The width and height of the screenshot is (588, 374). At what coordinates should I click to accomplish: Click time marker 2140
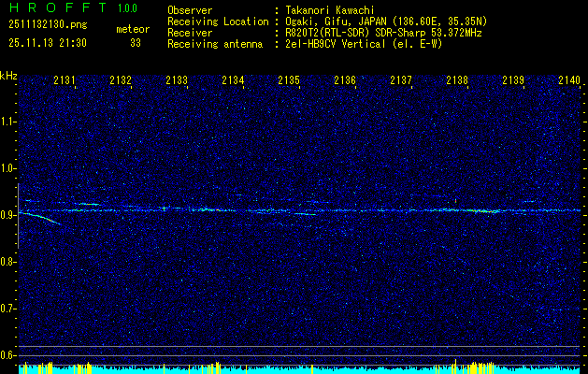click(x=569, y=79)
